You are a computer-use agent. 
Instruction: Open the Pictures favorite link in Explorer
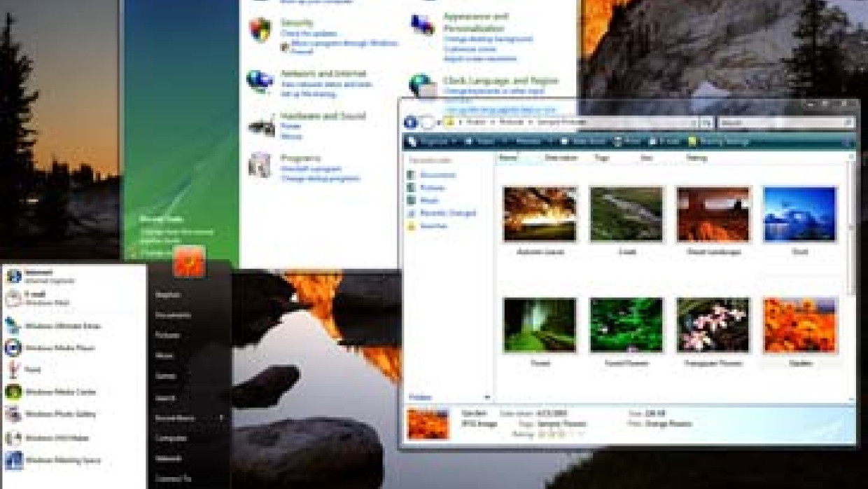432,188
